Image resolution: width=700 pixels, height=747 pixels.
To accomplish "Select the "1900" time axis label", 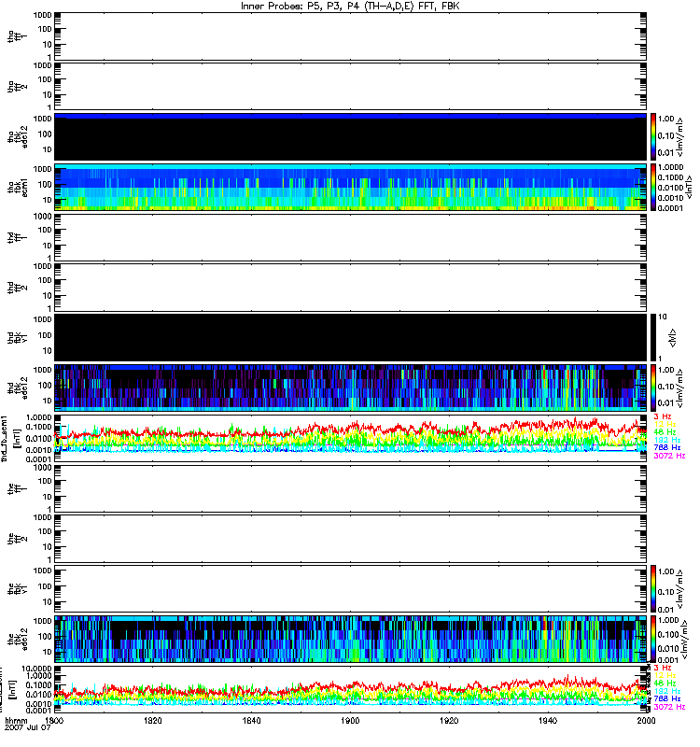I will click(350, 720).
